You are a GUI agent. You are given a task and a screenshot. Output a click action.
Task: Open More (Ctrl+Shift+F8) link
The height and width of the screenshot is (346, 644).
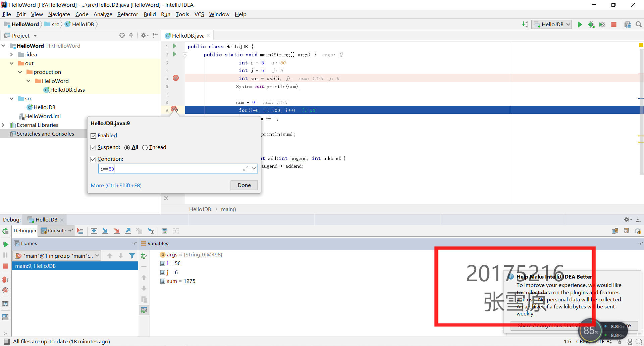[116, 185]
